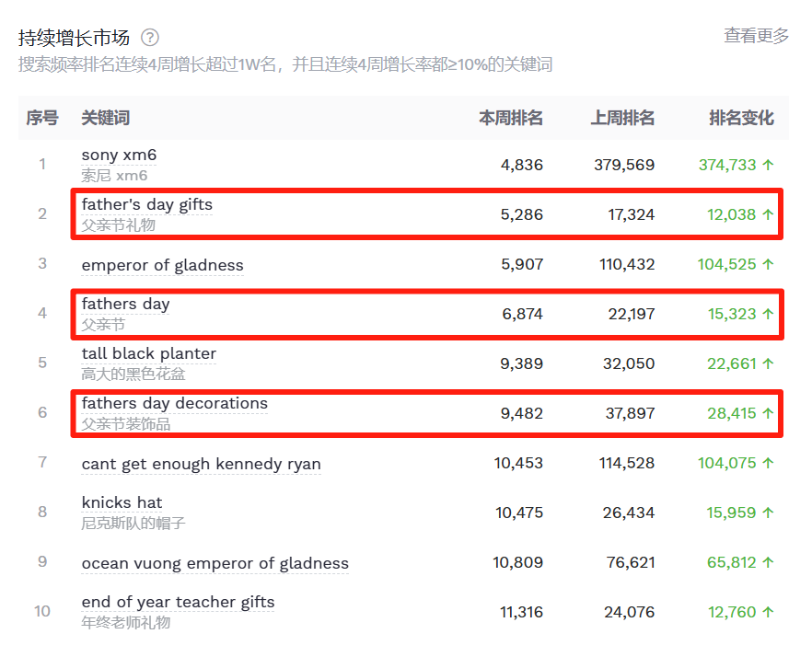812x657 pixels.
Task: Click the translation 父亲节 under fathers day
Action: tap(103, 325)
